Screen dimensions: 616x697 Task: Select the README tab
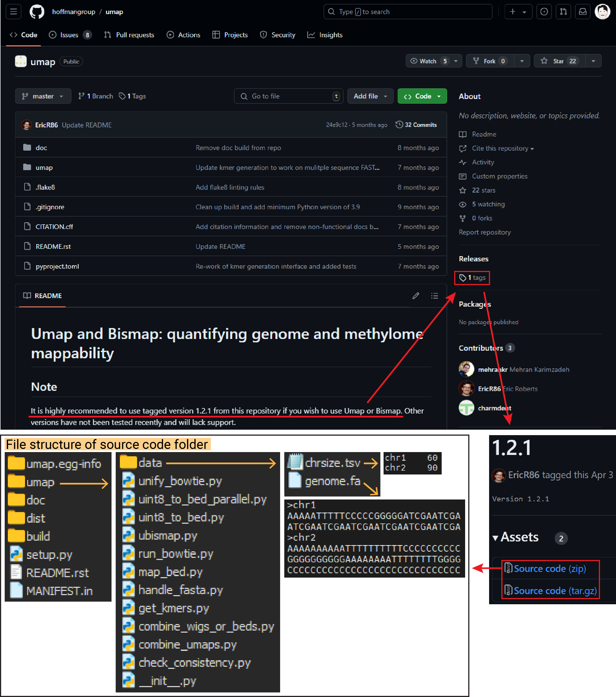coord(42,296)
